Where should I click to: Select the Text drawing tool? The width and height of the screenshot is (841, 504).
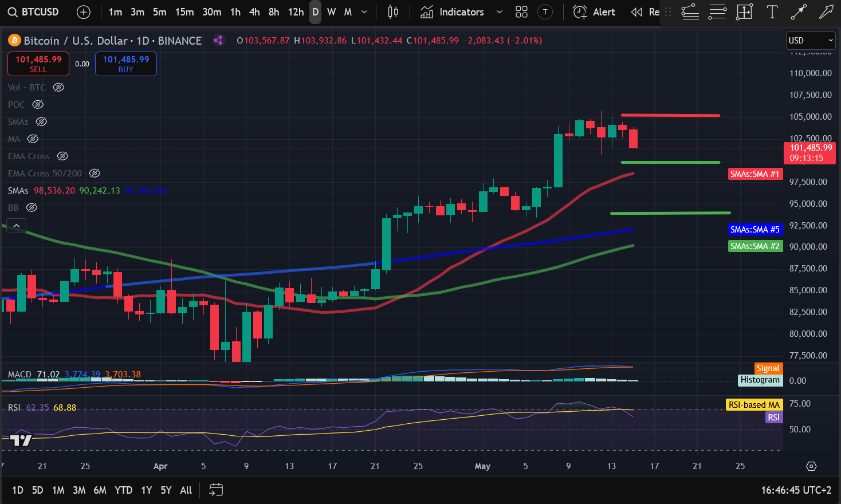click(772, 12)
